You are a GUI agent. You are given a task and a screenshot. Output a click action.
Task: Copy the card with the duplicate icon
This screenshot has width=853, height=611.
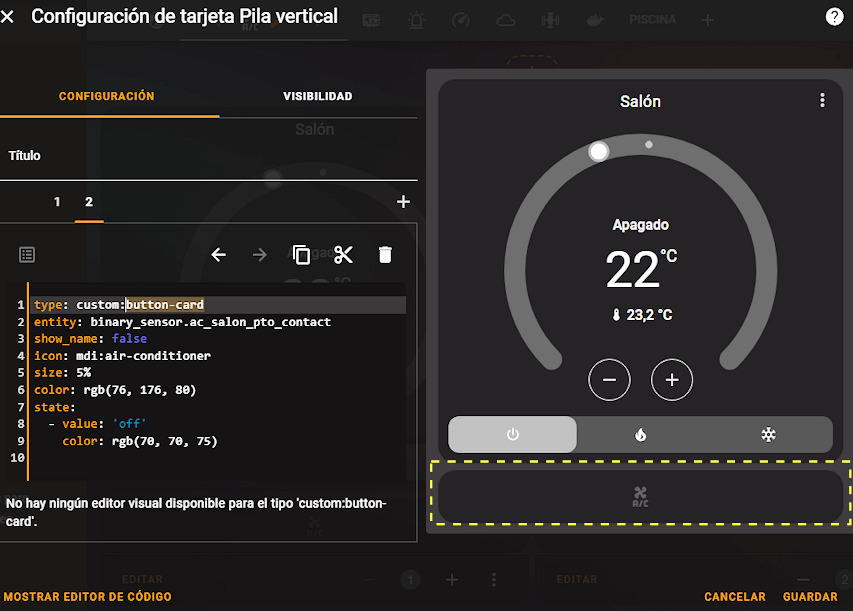point(301,255)
